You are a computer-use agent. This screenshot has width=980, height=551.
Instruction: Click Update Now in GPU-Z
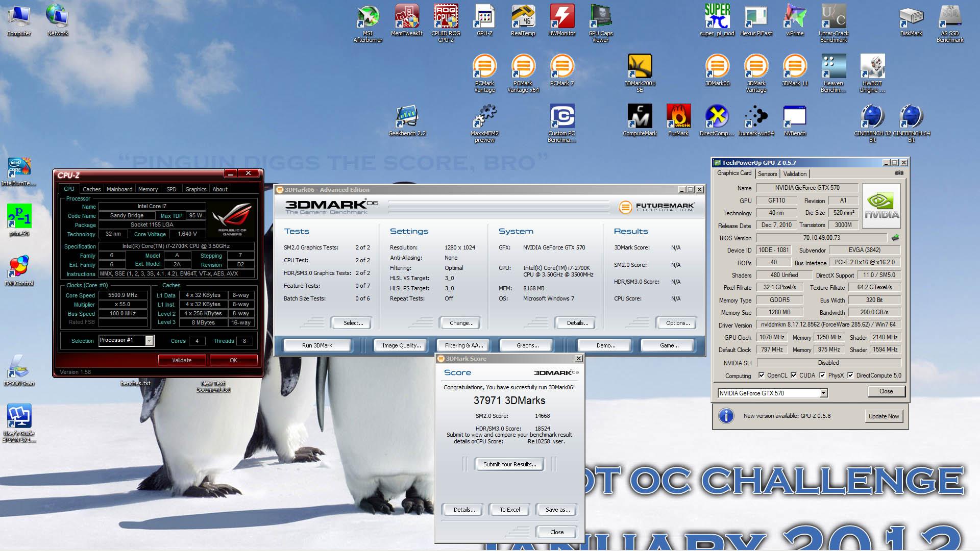[884, 416]
